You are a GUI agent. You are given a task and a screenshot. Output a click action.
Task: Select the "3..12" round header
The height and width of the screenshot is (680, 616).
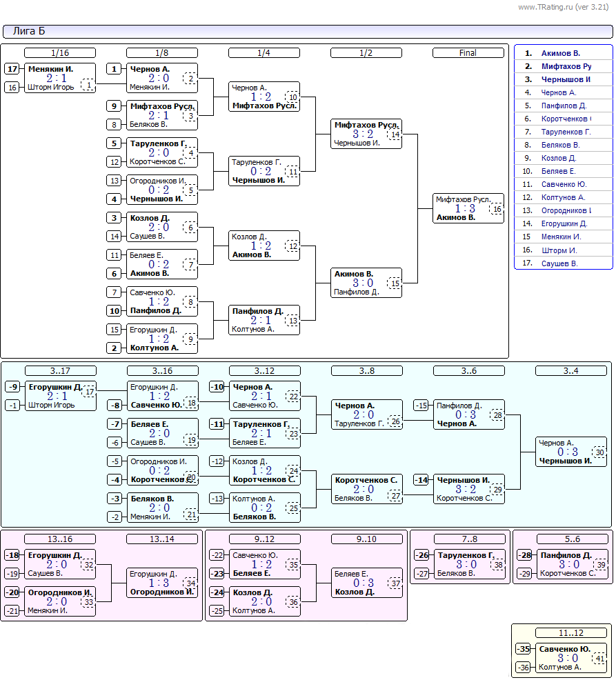(x=265, y=371)
